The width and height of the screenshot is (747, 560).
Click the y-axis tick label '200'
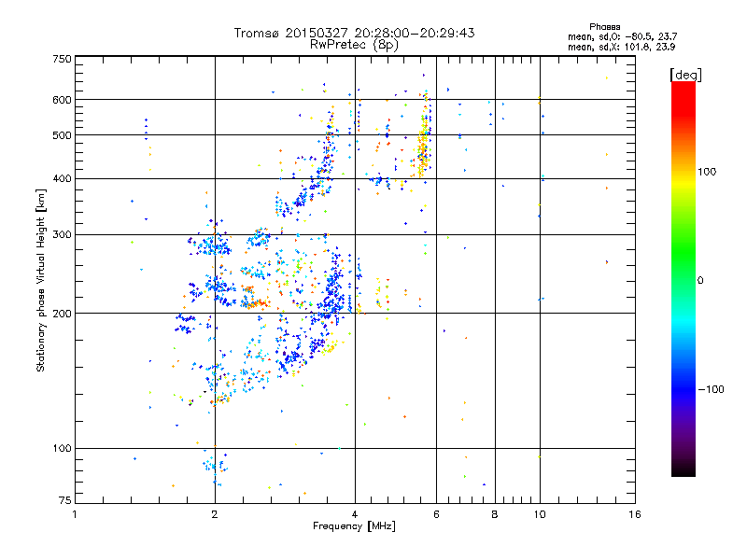coord(62,314)
